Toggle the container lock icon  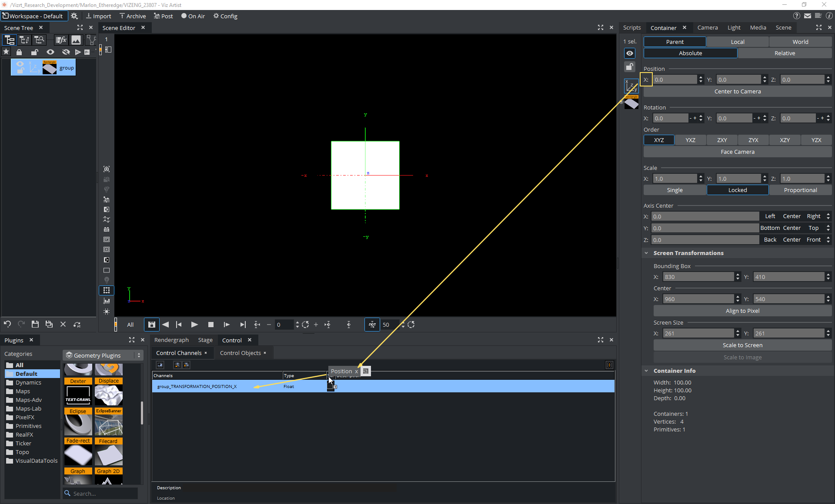pyautogui.click(x=629, y=66)
